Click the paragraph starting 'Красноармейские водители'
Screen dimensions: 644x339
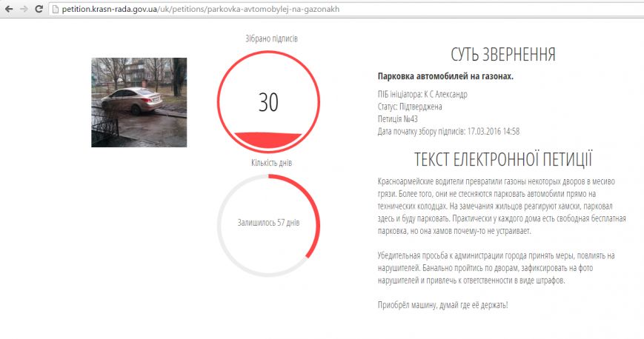click(502, 206)
